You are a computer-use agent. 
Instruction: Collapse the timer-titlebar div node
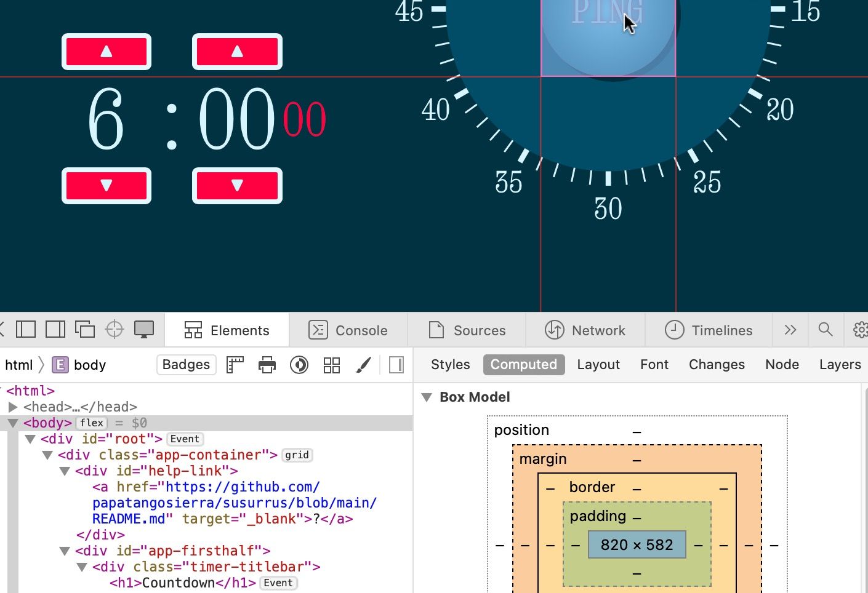[x=81, y=567]
